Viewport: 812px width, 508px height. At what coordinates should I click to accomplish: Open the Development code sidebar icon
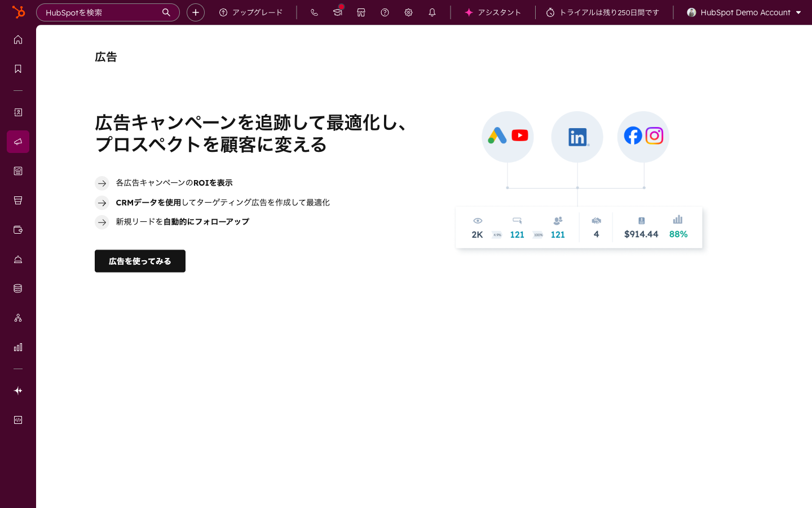pos(18,420)
